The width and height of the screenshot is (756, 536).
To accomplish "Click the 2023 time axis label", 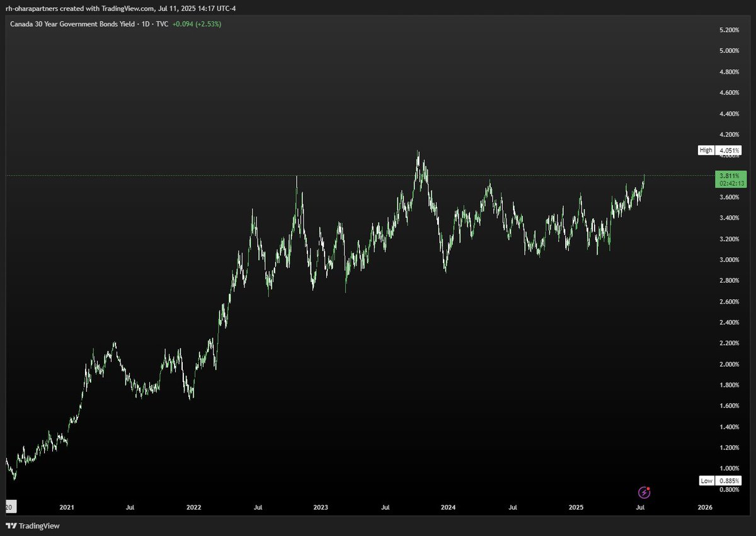I will coord(321,507).
